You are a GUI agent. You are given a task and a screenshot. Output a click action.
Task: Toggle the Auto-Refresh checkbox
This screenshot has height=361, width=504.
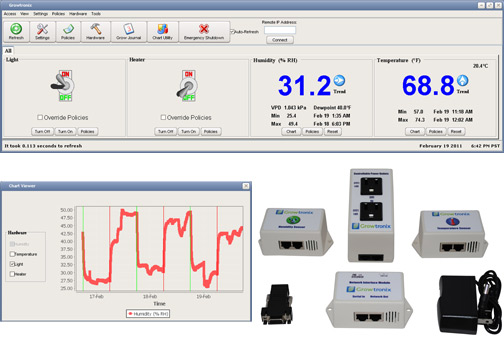coord(232,32)
